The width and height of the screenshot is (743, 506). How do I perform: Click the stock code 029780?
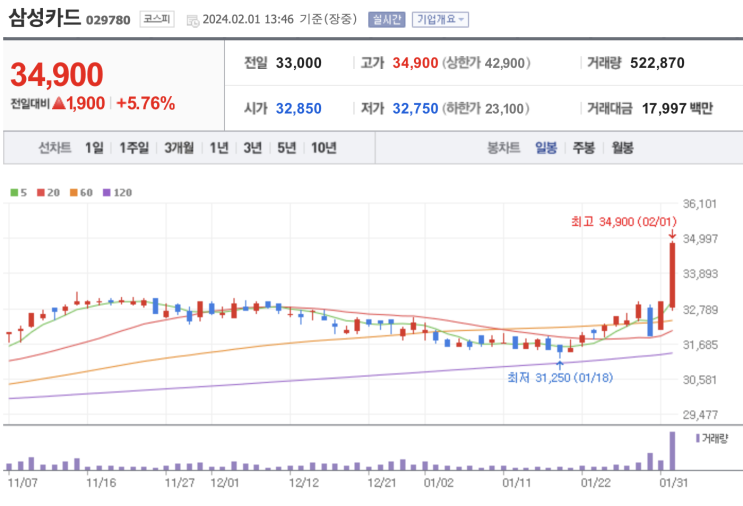pos(108,20)
